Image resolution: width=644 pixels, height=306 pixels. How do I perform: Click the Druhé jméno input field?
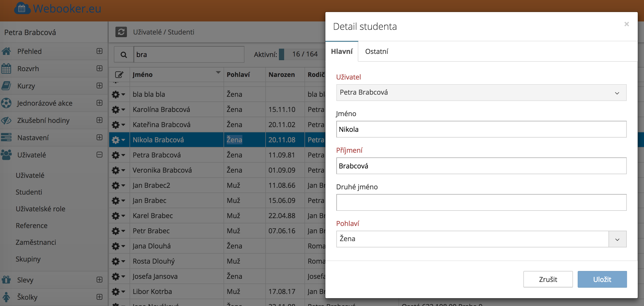pos(481,202)
